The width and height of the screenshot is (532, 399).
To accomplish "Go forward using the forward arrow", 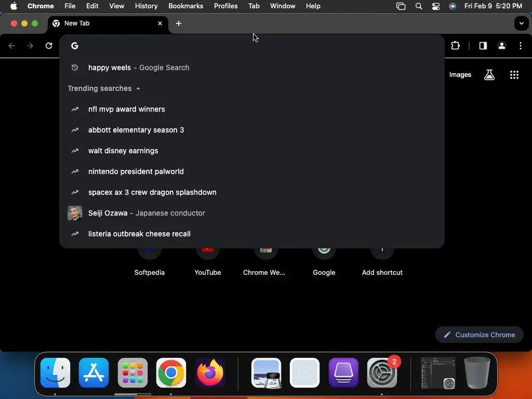I will 30,46.
